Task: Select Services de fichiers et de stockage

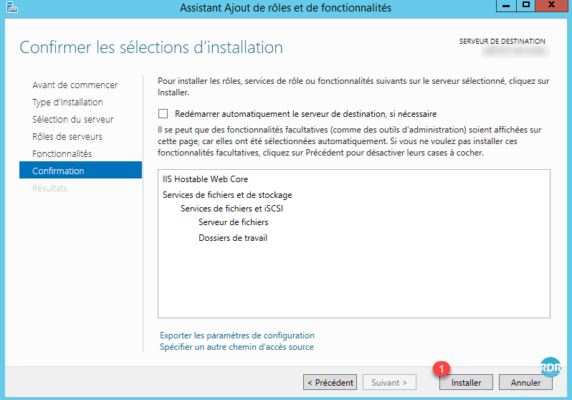Action: (227, 195)
